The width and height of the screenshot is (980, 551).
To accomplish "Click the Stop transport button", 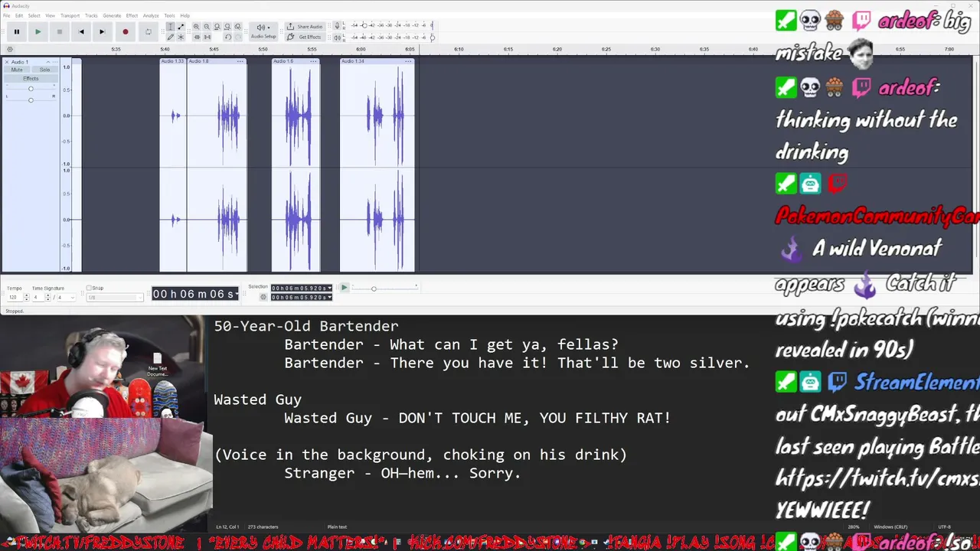I will (59, 32).
